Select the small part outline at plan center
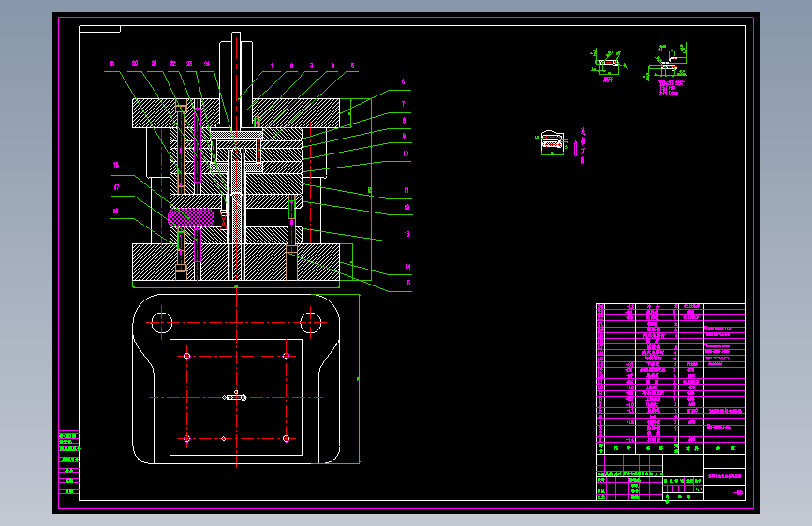 [x=234, y=397]
